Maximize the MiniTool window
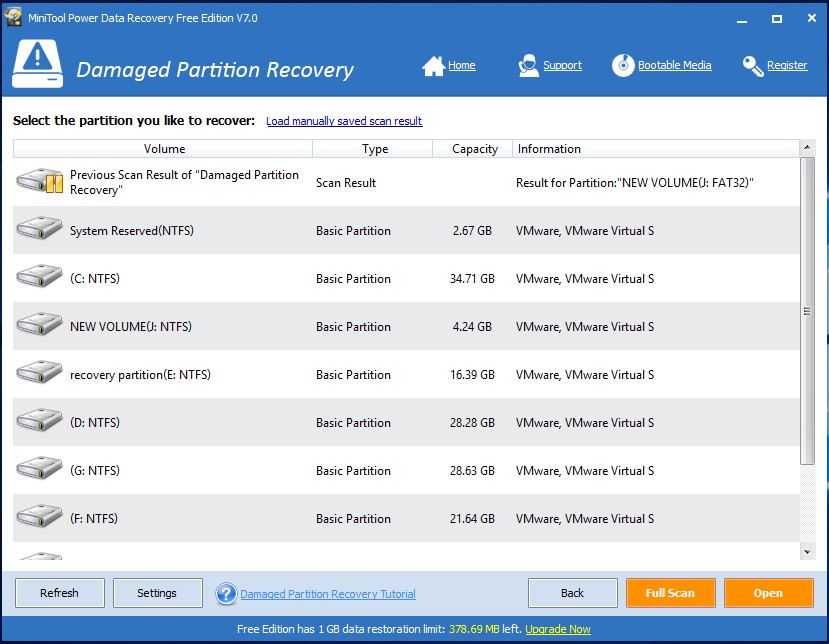Viewport: 829px width, 644px height. 777,19
